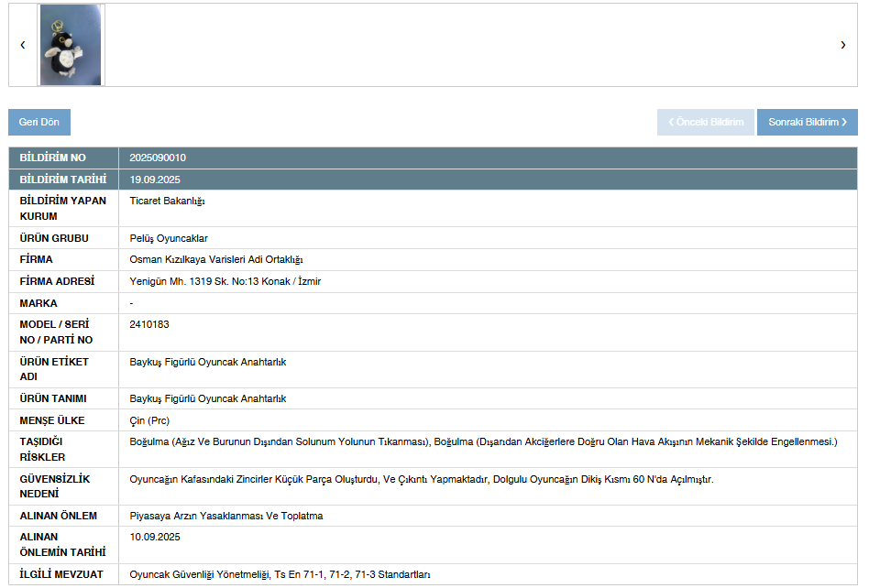The image size is (869, 588).
Task: Click Ticaret Bakanlığı institution value
Action: pyautogui.click(x=167, y=201)
